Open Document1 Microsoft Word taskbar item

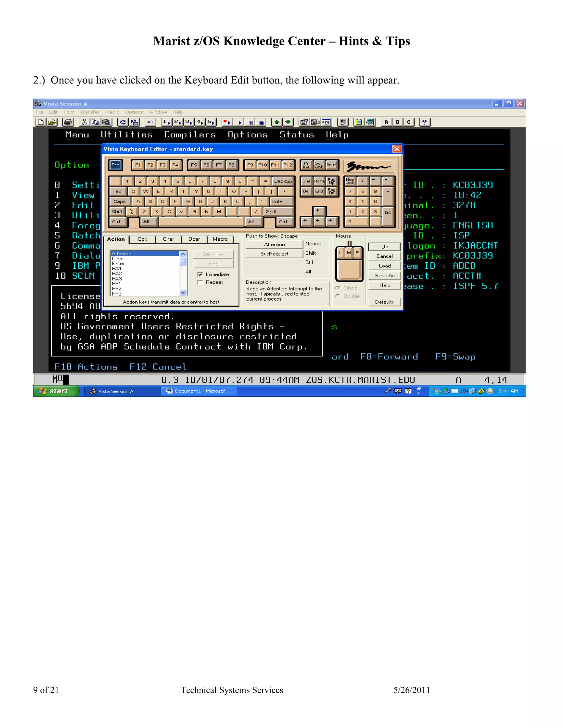click(x=199, y=391)
